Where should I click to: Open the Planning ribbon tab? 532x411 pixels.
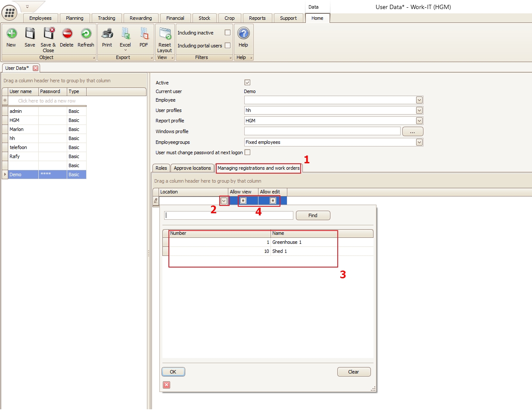pyautogui.click(x=75, y=18)
